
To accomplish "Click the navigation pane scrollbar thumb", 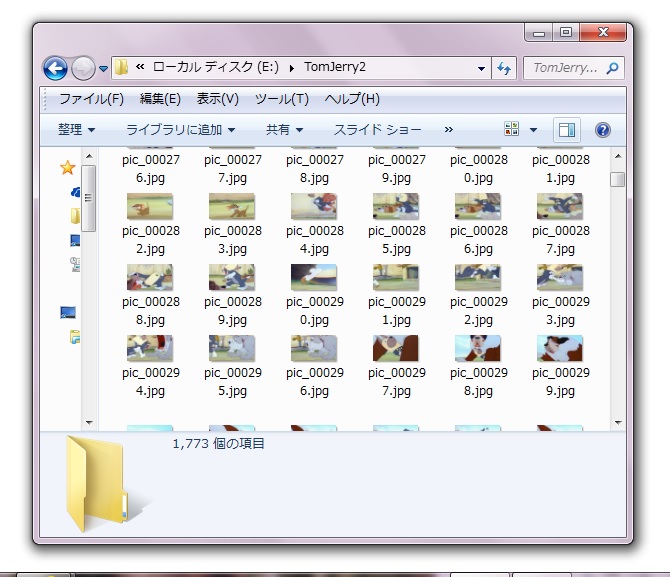I will (x=88, y=198).
